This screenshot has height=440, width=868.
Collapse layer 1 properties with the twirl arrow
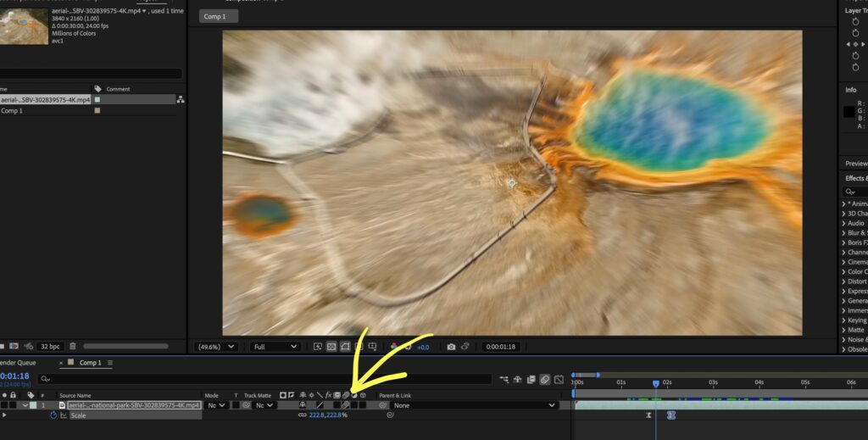[x=25, y=405]
